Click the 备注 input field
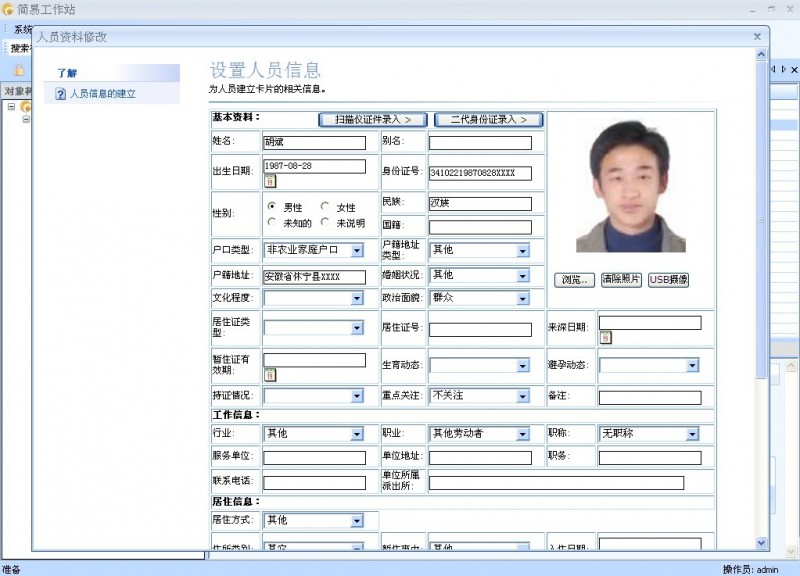Screen dimensions: 800x576 pos(650,397)
